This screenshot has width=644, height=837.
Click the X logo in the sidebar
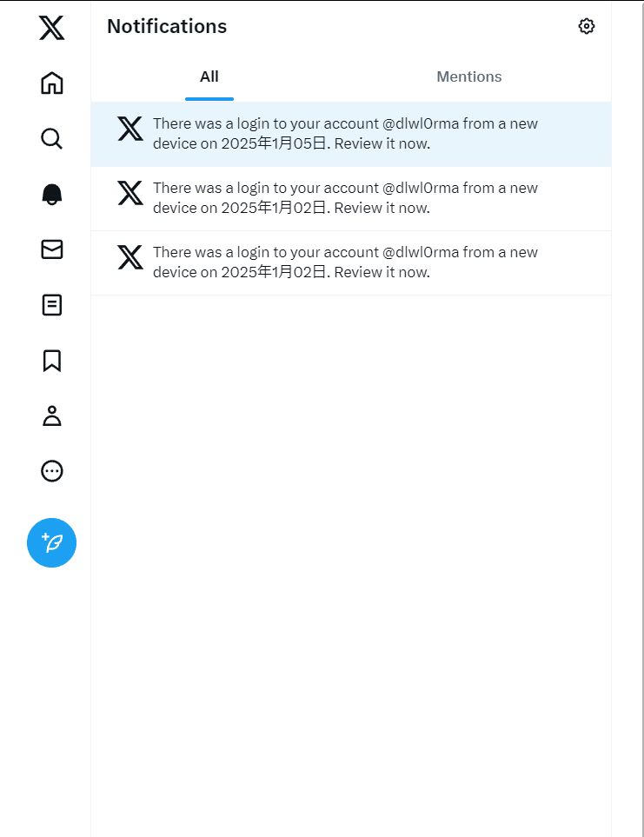point(52,28)
